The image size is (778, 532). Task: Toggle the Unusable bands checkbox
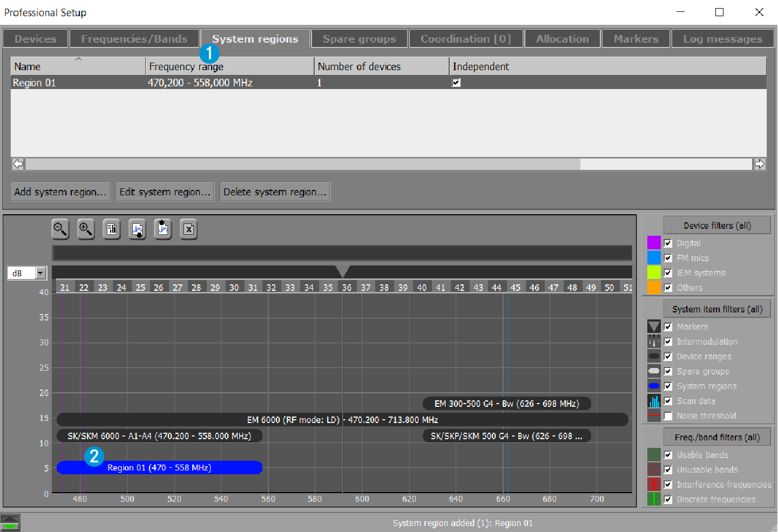(668, 469)
